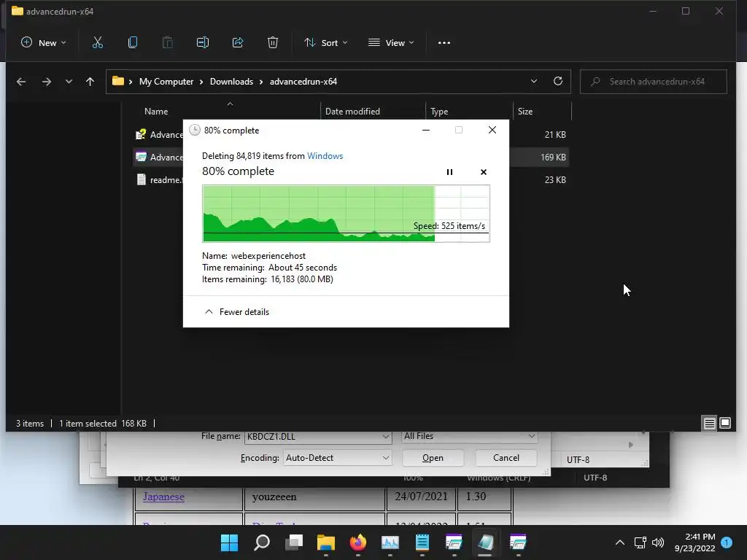747x560 pixels.
Task: Open taskbar Search magnifier
Action: [x=262, y=542]
